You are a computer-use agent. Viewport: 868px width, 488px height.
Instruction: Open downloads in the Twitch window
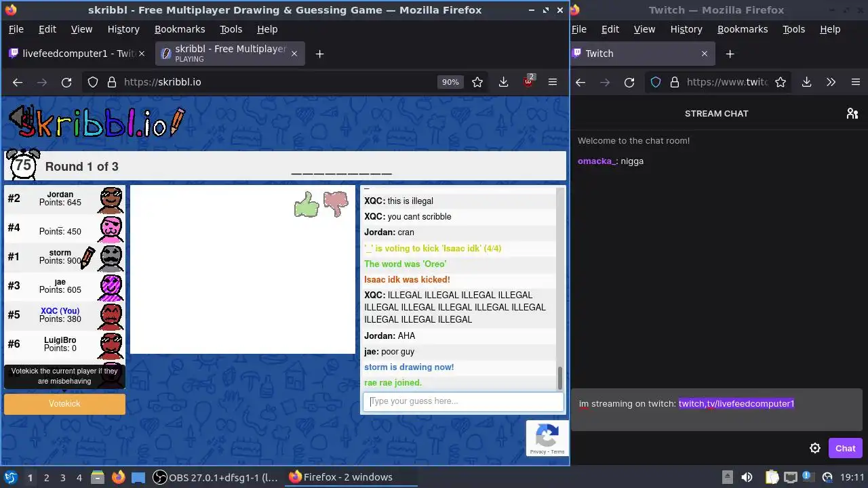pyautogui.click(x=806, y=82)
